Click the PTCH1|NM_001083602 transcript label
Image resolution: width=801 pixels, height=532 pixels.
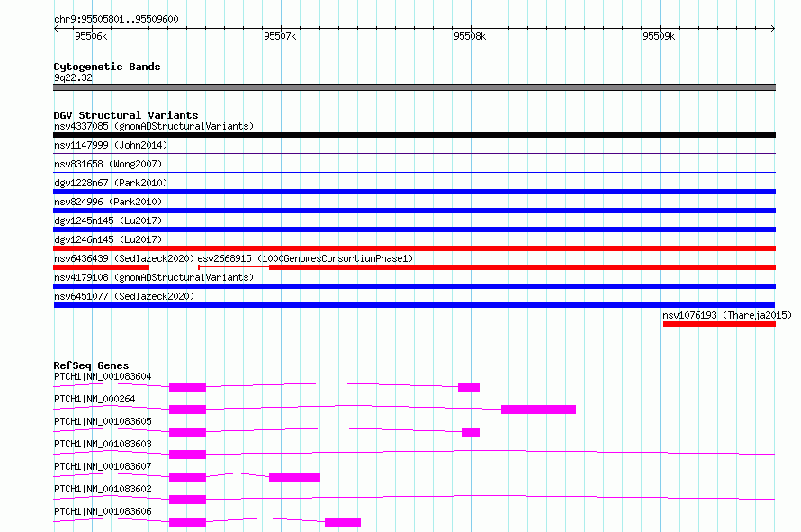click(x=103, y=489)
